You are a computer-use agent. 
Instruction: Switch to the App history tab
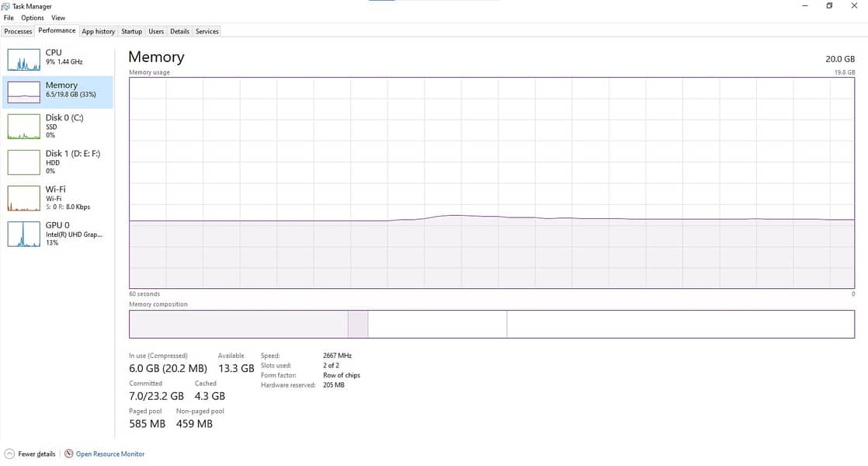pyautogui.click(x=99, y=32)
